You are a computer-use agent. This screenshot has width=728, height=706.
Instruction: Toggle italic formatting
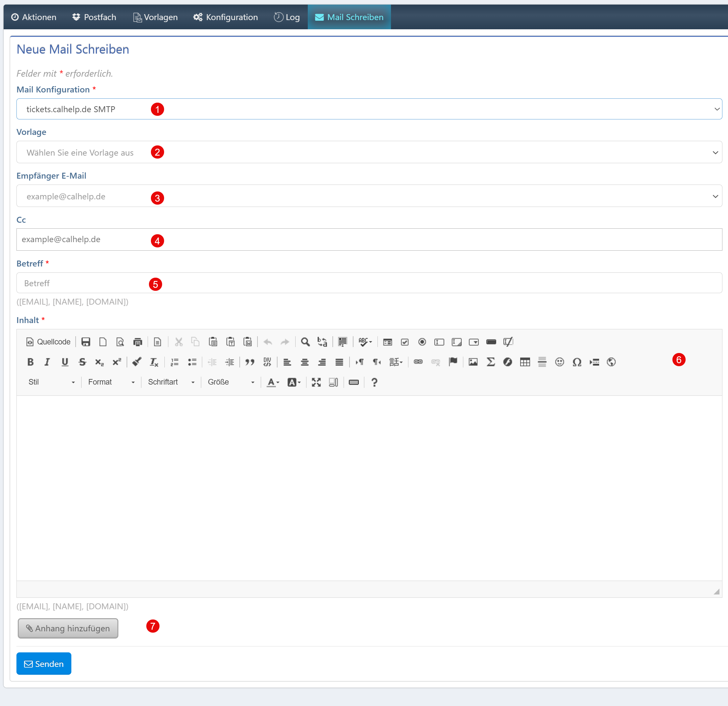click(x=47, y=362)
